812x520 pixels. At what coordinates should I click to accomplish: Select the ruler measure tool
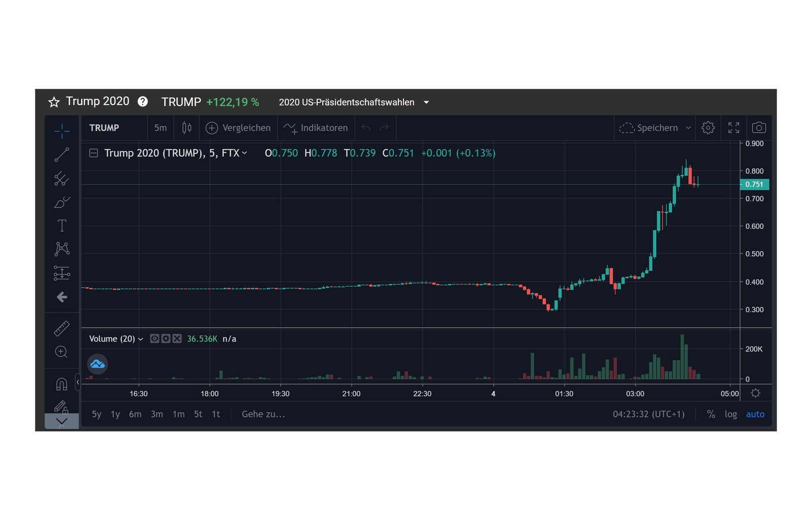(x=61, y=328)
